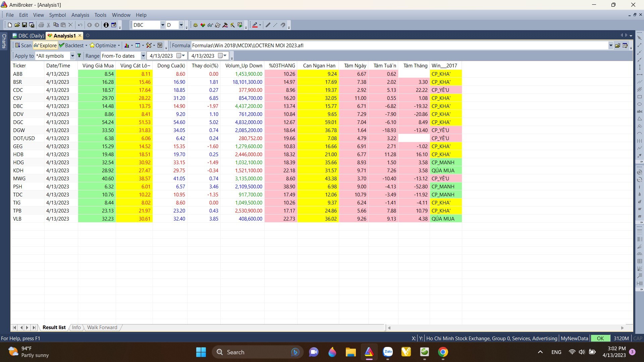Image resolution: width=644 pixels, height=362 pixels.
Task: Sort by the Ticker column header
Action: coord(28,66)
